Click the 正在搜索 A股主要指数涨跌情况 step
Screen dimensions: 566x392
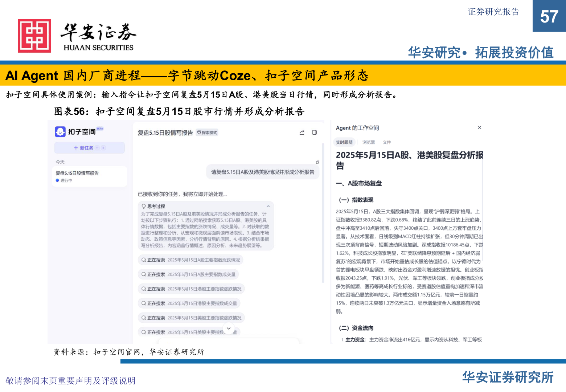pyautogui.click(x=190, y=260)
